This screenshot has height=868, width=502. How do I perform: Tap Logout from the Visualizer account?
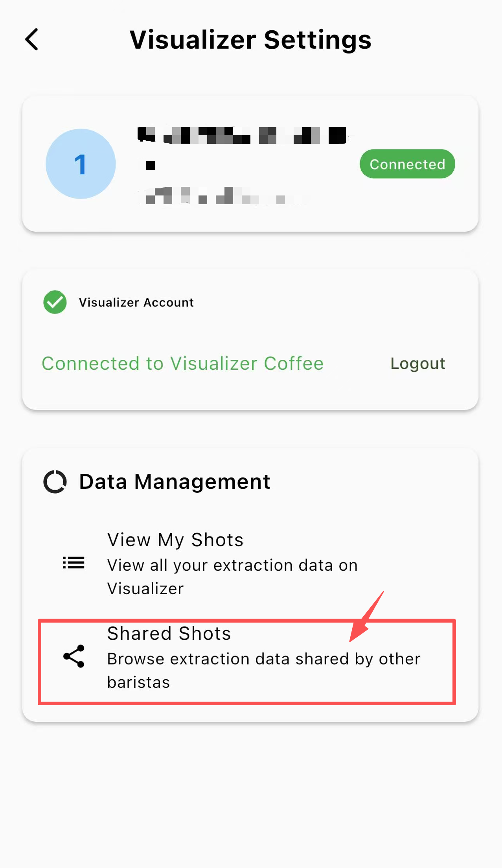click(x=418, y=363)
